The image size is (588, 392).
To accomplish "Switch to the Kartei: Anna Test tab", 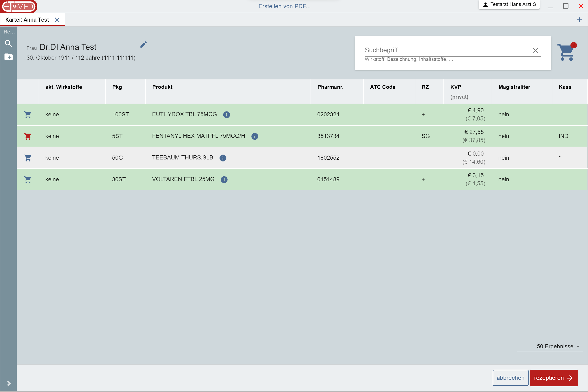I will [27, 20].
